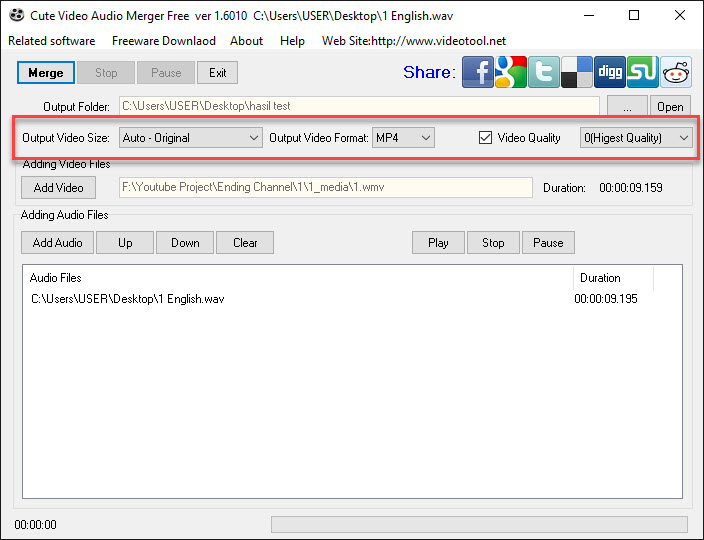704x540 pixels.
Task: Open the Output Video Size dropdown
Action: click(190, 138)
